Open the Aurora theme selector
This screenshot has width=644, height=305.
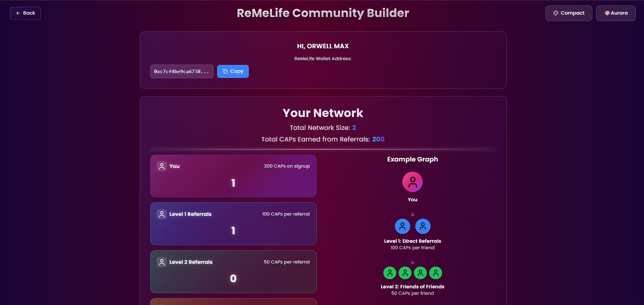click(616, 13)
